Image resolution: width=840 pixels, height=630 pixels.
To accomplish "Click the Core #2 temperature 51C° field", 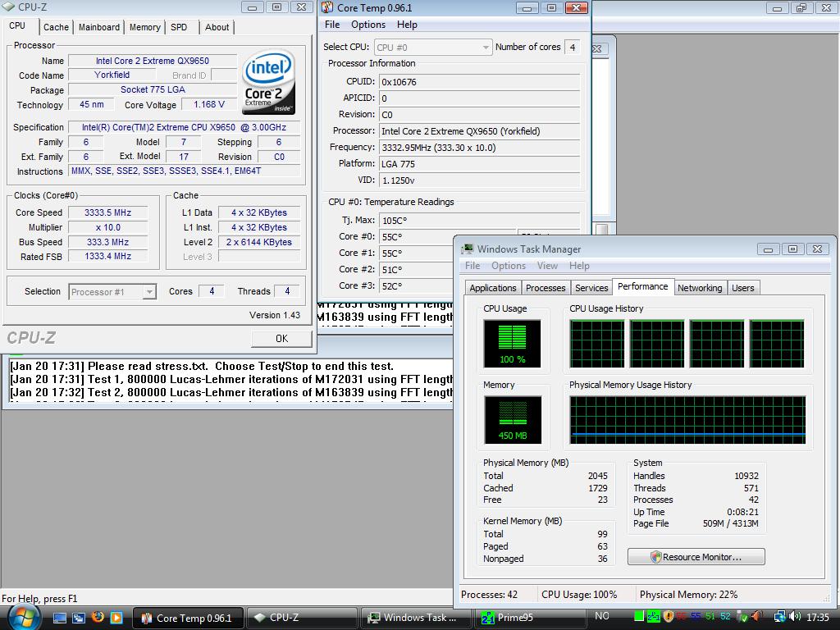I will 416,269.
